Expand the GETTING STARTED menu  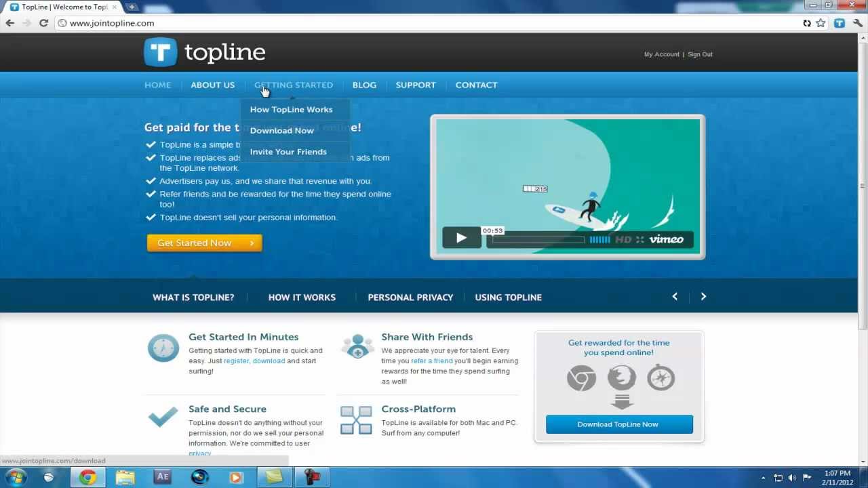pos(294,85)
